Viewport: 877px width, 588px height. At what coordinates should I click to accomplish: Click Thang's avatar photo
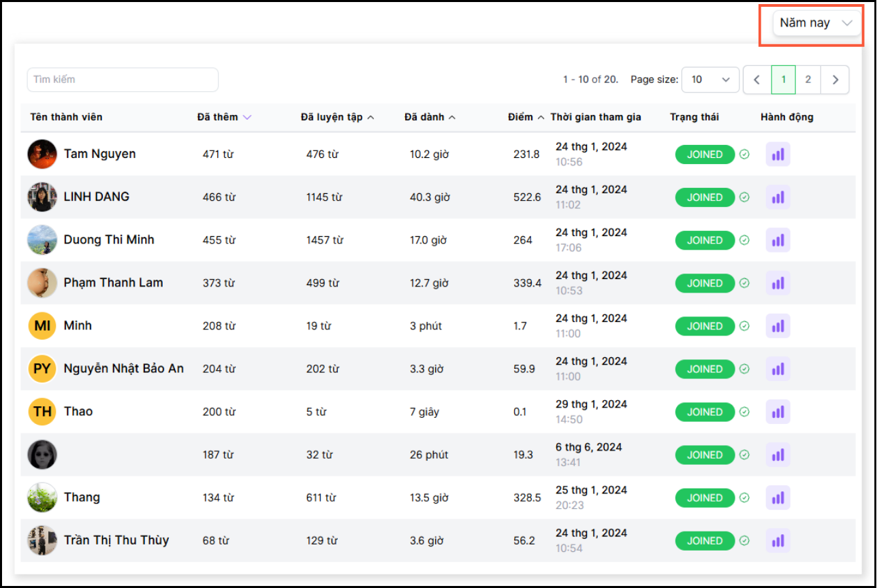coord(42,497)
